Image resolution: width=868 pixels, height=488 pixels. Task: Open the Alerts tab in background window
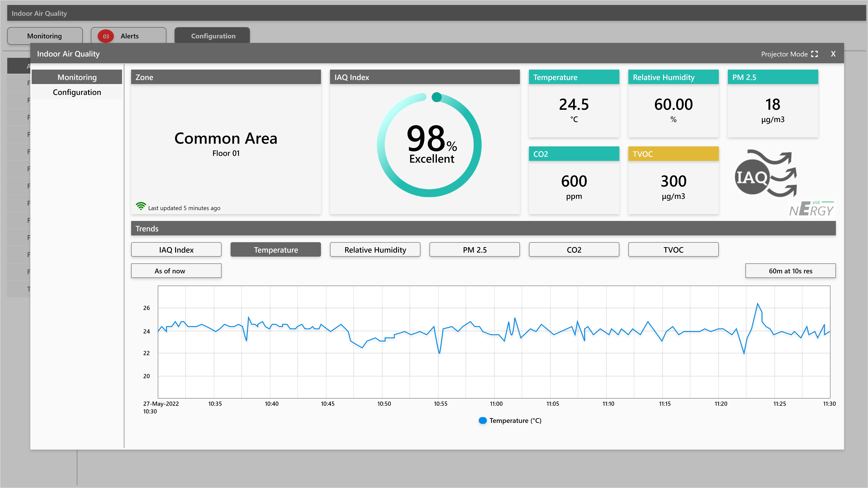tap(128, 36)
